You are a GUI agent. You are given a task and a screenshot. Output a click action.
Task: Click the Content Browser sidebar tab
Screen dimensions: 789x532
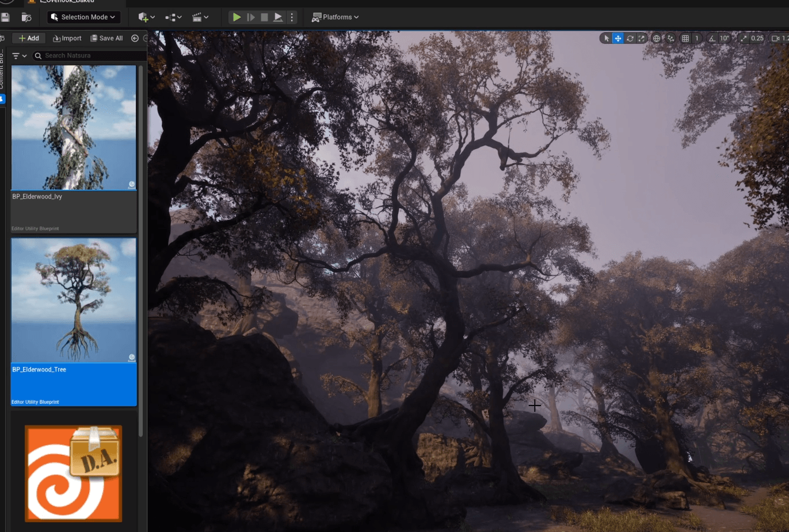(2, 69)
